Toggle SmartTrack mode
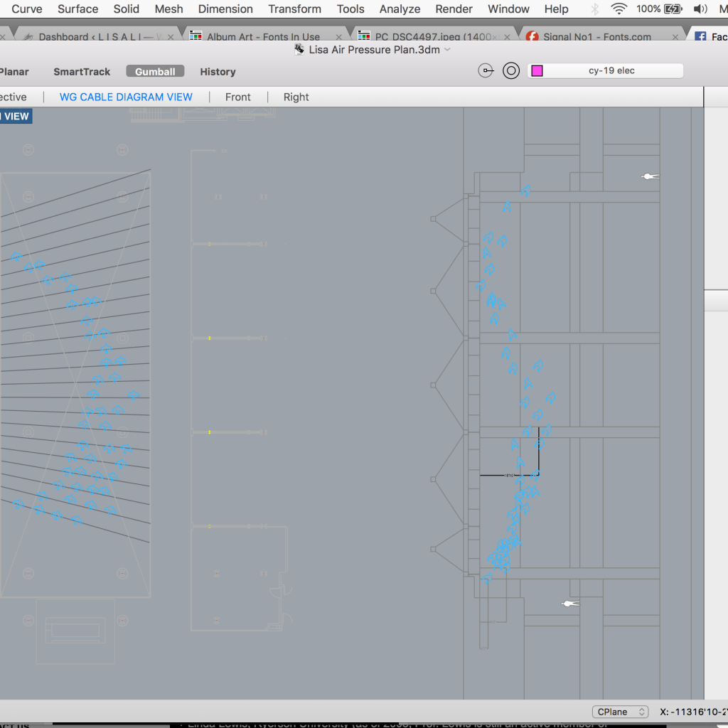 click(82, 72)
